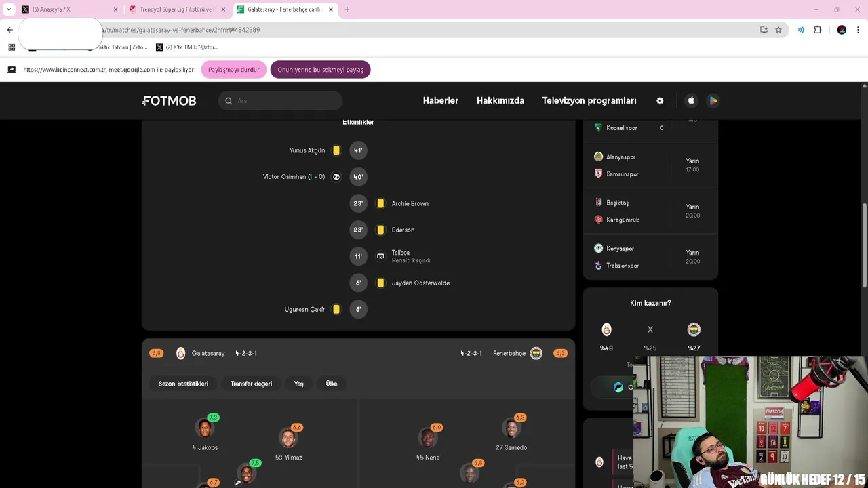Screen dimensions: 868x488
Task: Click yellow card icon next to Ederson
Action: [380, 230]
